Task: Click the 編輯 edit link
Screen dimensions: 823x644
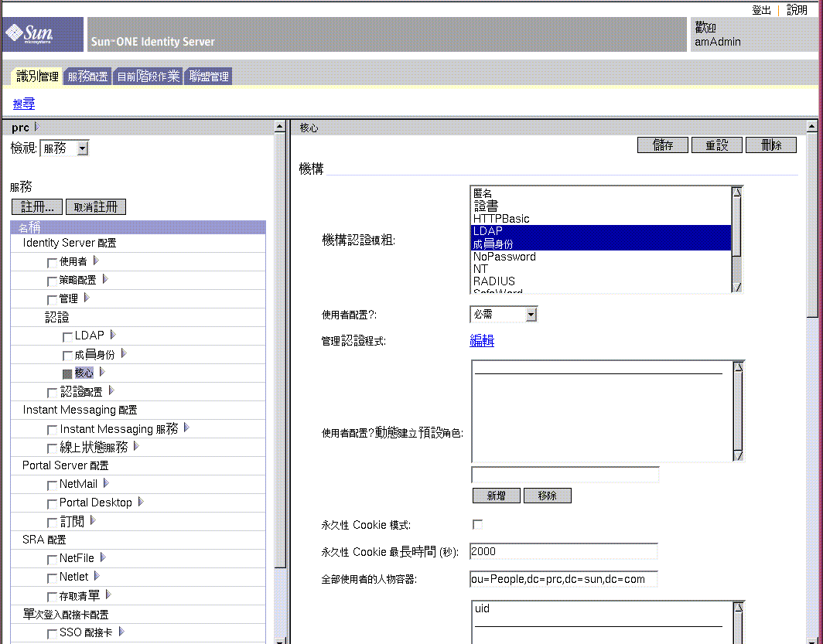Action: tap(482, 341)
